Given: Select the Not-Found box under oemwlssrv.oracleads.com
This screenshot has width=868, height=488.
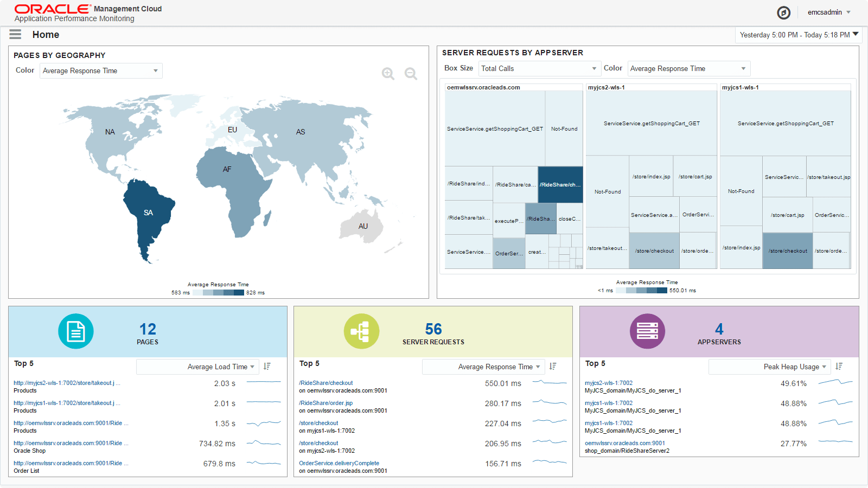Looking at the screenshot, I should (x=564, y=129).
